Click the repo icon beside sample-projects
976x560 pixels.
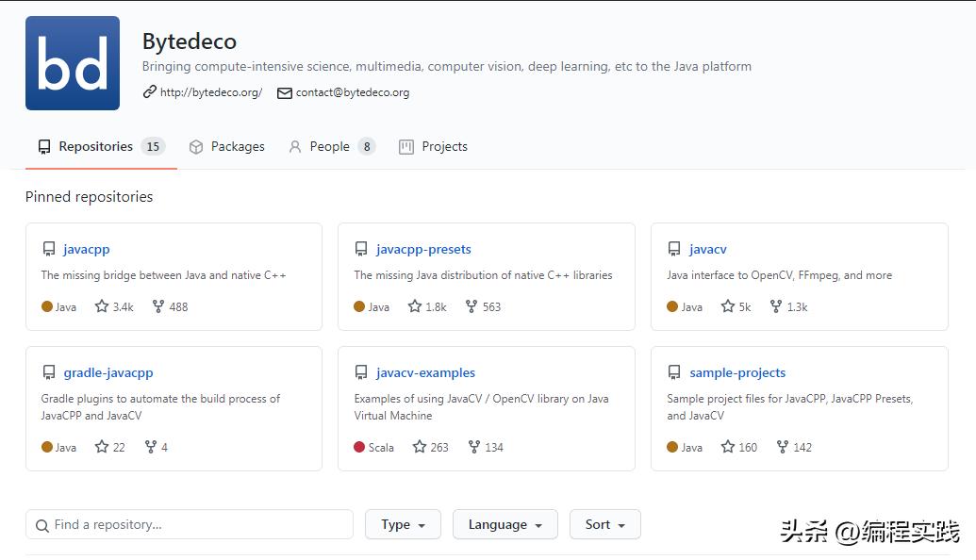coord(674,372)
